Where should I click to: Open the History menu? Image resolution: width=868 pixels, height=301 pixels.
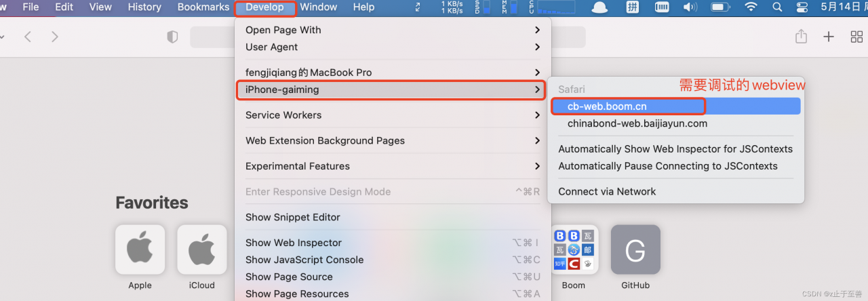[x=144, y=7]
